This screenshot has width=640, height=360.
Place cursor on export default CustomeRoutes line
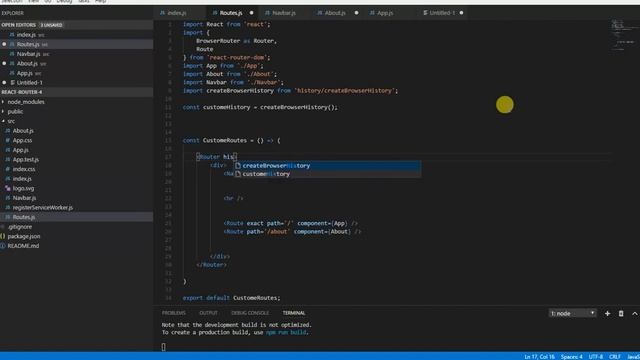point(231,298)
